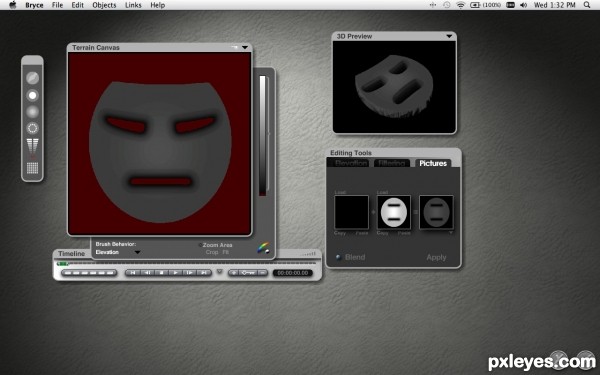The image size is (600, 375).
Task: Click the battery status icon
Action: click(475, 5)
